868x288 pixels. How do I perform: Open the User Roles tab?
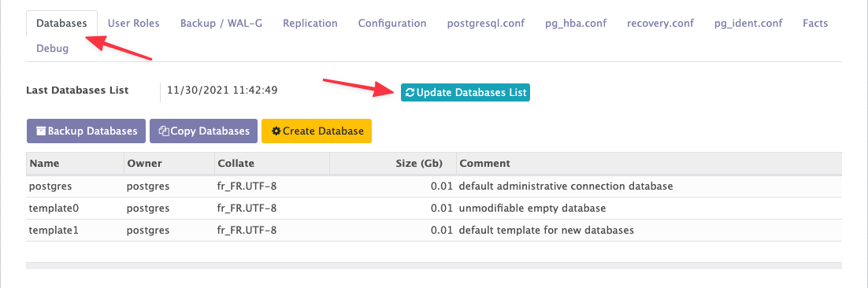pyautogui.click(x=133, y=24)
